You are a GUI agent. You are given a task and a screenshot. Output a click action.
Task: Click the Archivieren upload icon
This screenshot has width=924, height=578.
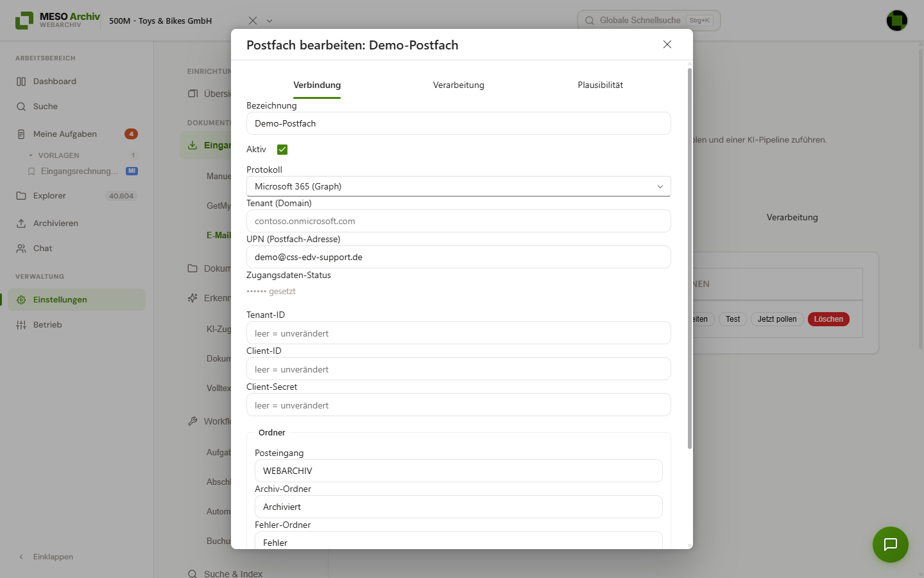pos(21,223)
